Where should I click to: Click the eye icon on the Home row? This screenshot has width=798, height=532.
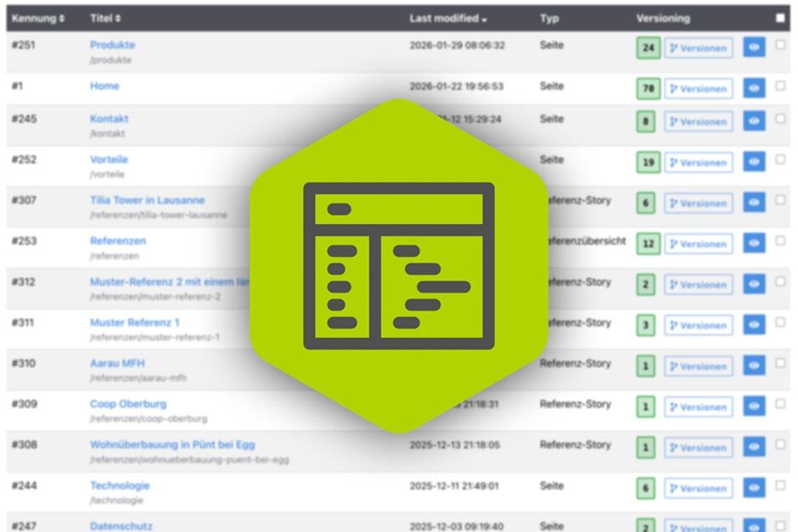pyautogui.click(x=753, y=88)
